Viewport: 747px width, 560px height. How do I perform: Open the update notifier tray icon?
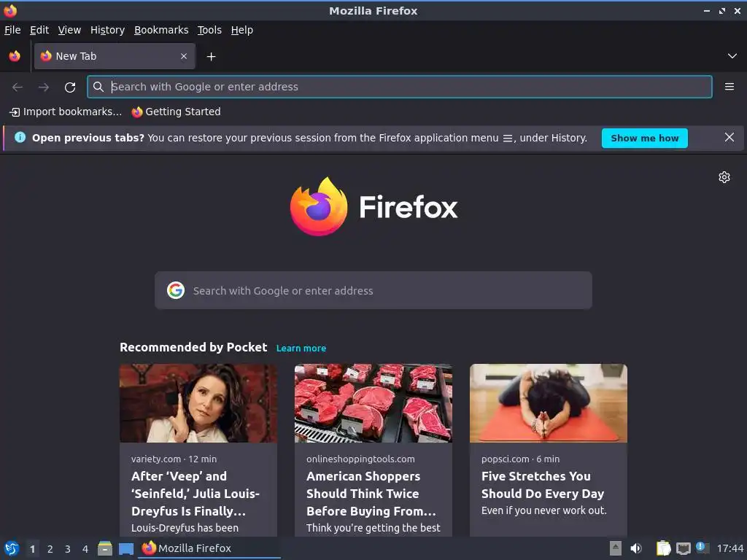tap(702, 548)
